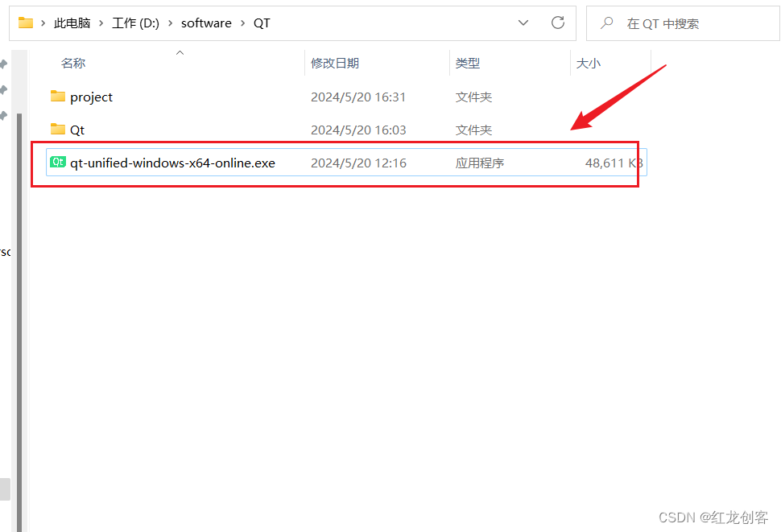Click the 48,611 KB size value
781x532 pixels.
(x=614, y=163)
